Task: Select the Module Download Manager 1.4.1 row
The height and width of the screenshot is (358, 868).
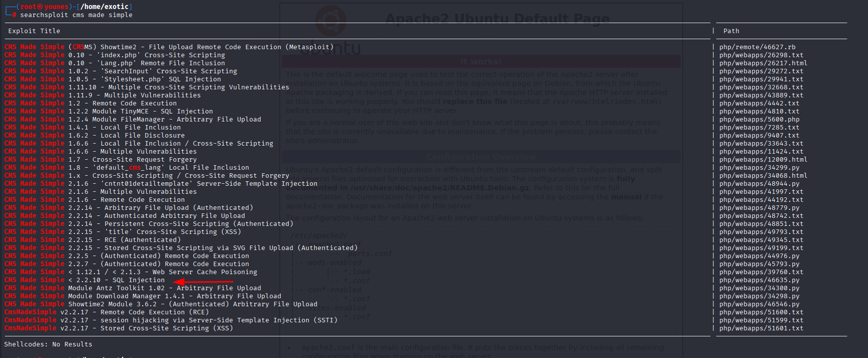Action: 143,296
